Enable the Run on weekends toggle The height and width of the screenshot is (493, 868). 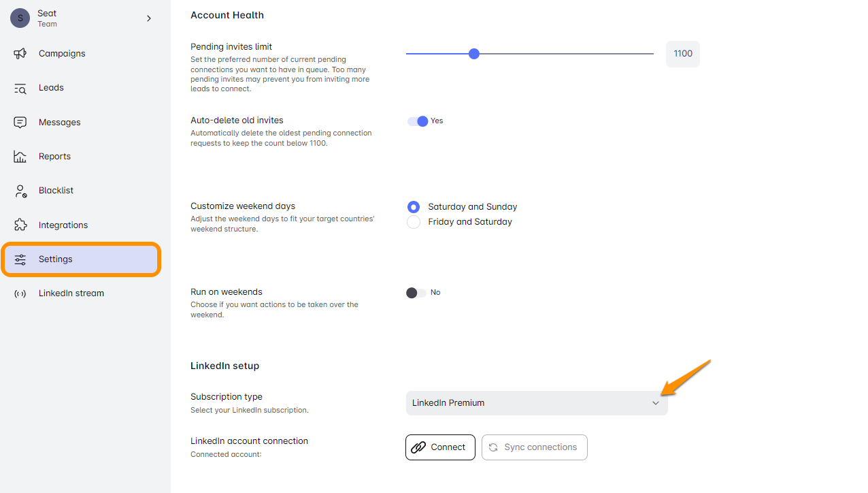point(416,293)
